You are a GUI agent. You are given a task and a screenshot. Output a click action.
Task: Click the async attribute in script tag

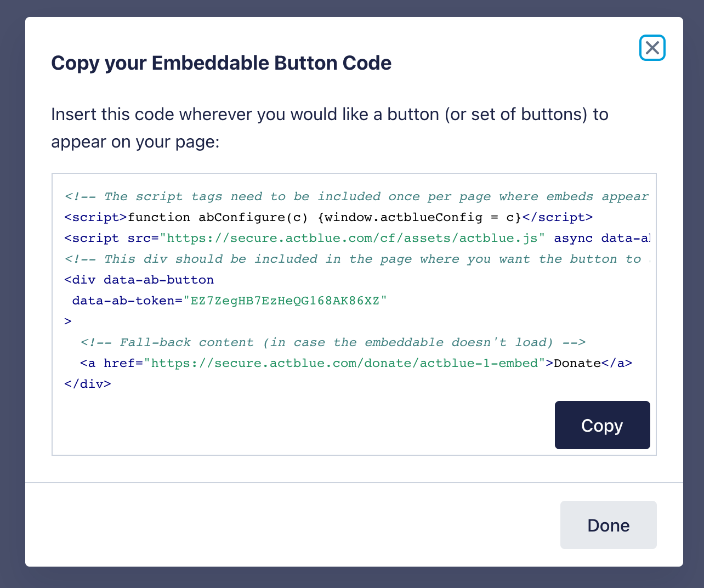tap(574, 238)
